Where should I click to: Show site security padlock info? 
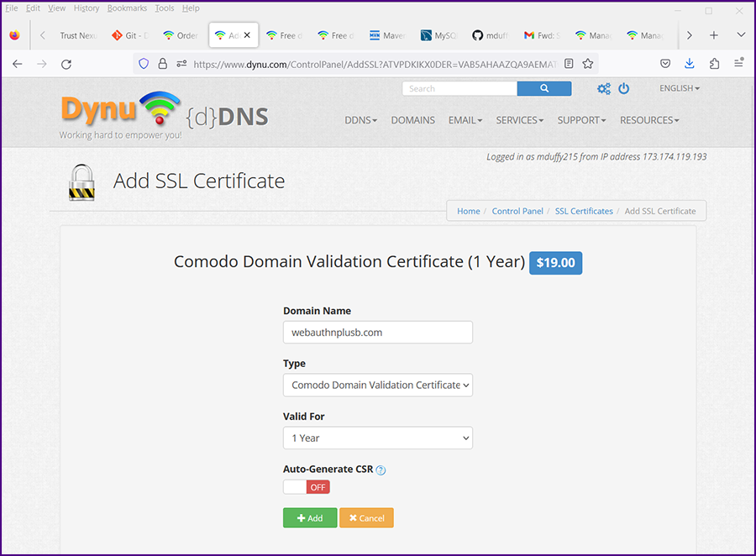pyautogui.click(x=163, y=64)
